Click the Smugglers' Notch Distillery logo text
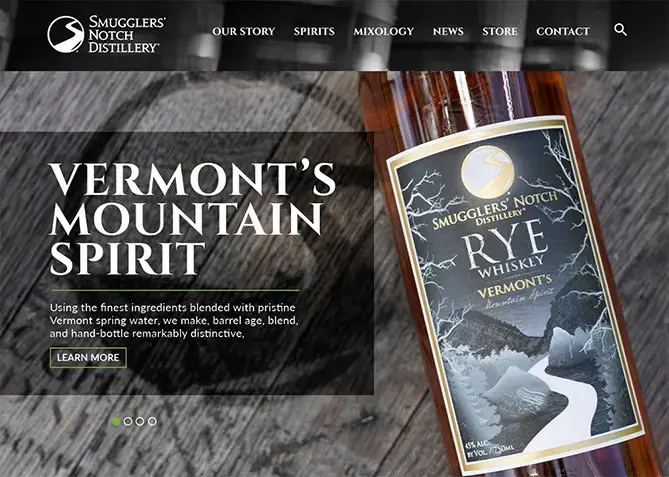Viewport: 669px width, 477px height. 127,34
